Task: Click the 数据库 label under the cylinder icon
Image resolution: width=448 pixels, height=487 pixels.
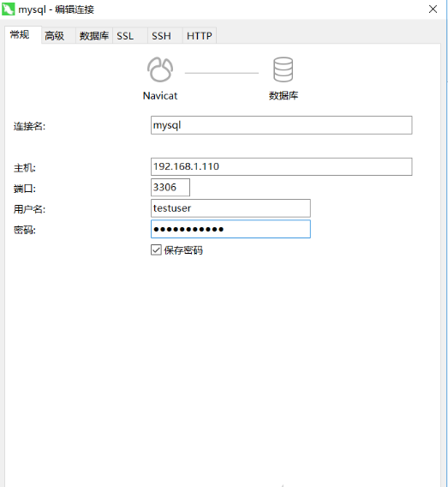Action: click(x=284, y=96)
